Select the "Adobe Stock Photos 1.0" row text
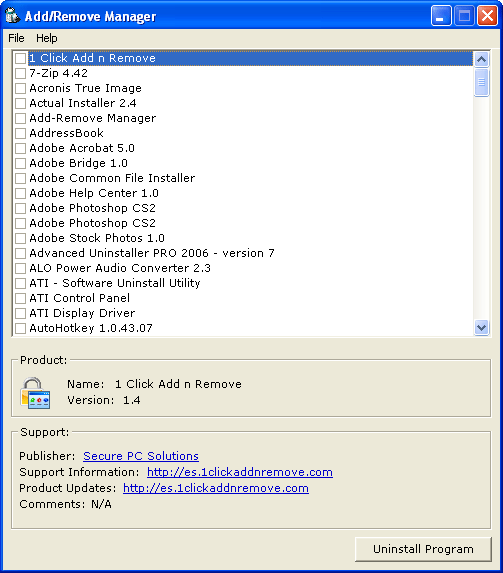 pos(97,238)
